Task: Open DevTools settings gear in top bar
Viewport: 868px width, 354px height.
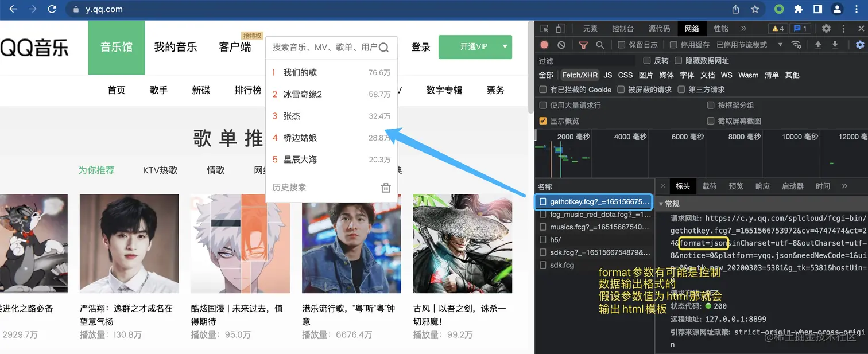Action: point(826,29)
